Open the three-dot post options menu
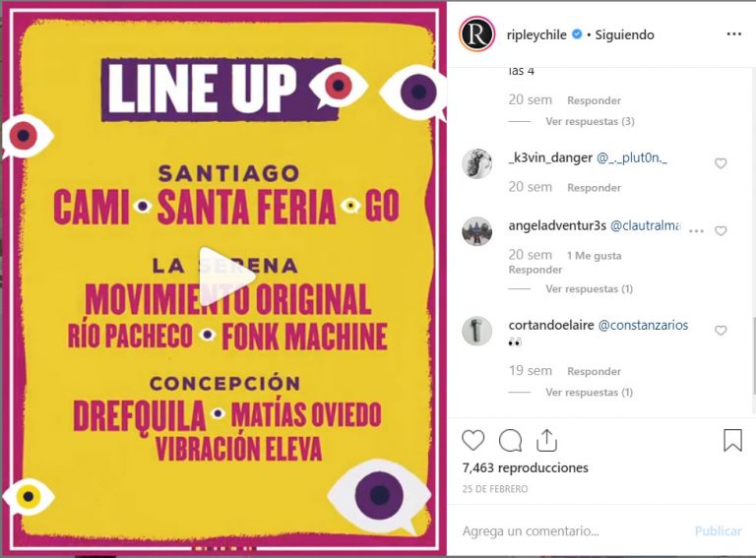 733,34
